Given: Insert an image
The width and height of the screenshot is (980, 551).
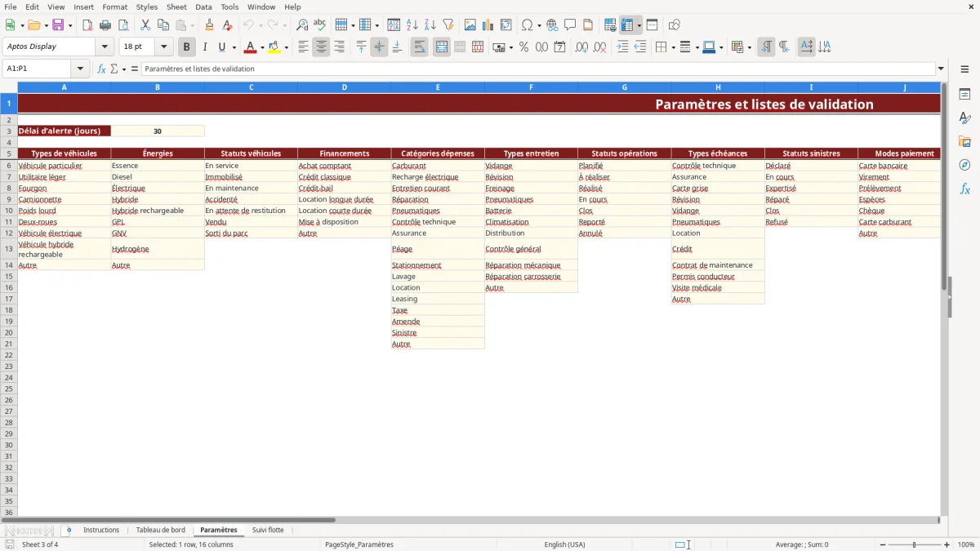Looking at the screenshot, I should click(470, 25).
